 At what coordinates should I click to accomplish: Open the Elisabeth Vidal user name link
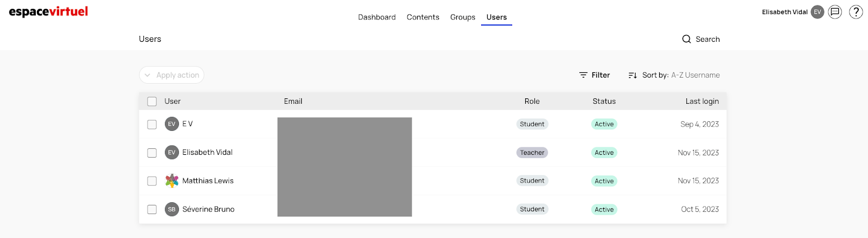pos(207,153)
